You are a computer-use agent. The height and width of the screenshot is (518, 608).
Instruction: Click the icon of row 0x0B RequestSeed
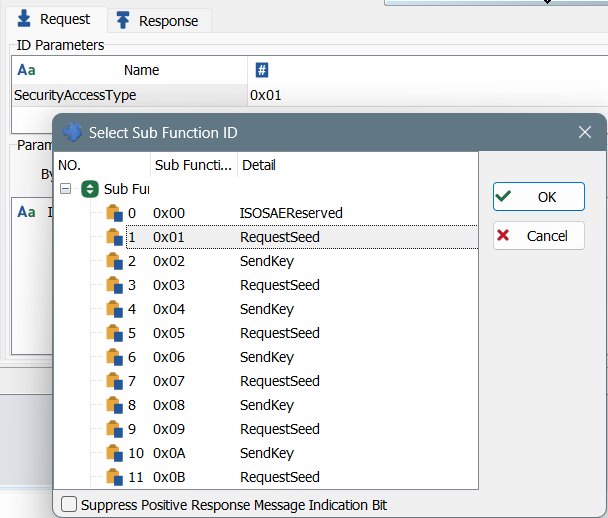(114, 477)
